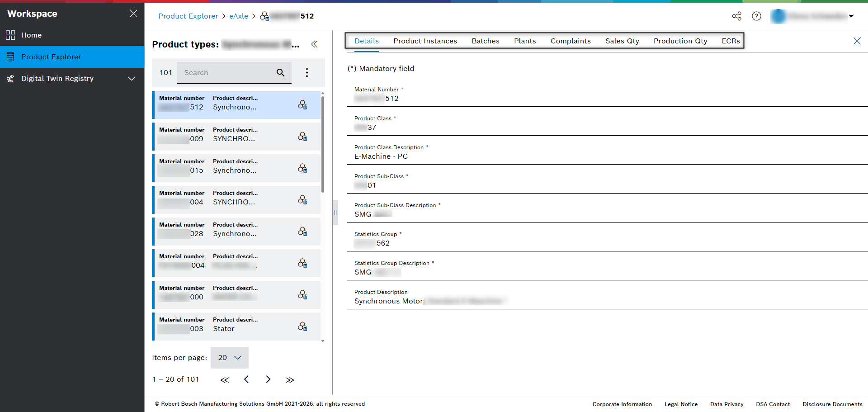This screenshot has width=868, height=412.
Task: Select the Stator product row
Action: pos(236,327)
